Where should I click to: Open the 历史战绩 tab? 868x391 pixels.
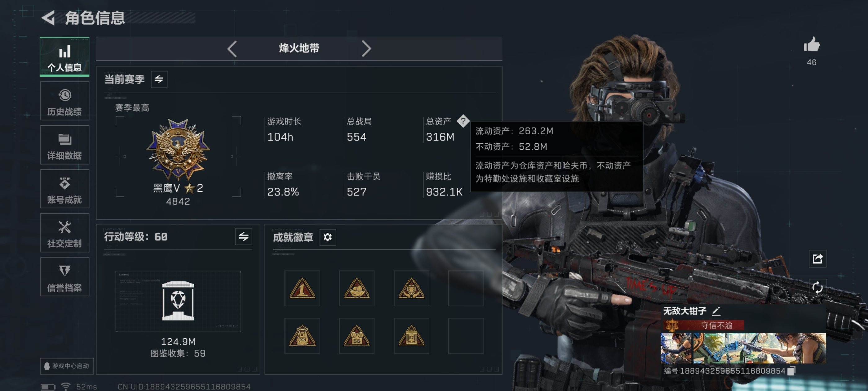65,101
